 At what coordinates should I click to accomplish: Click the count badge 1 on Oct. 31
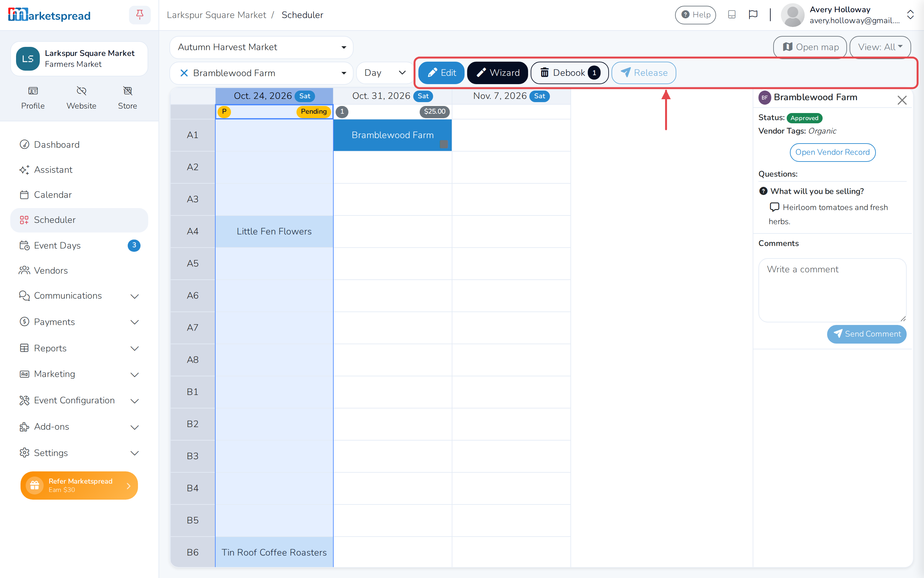point(342,112)
